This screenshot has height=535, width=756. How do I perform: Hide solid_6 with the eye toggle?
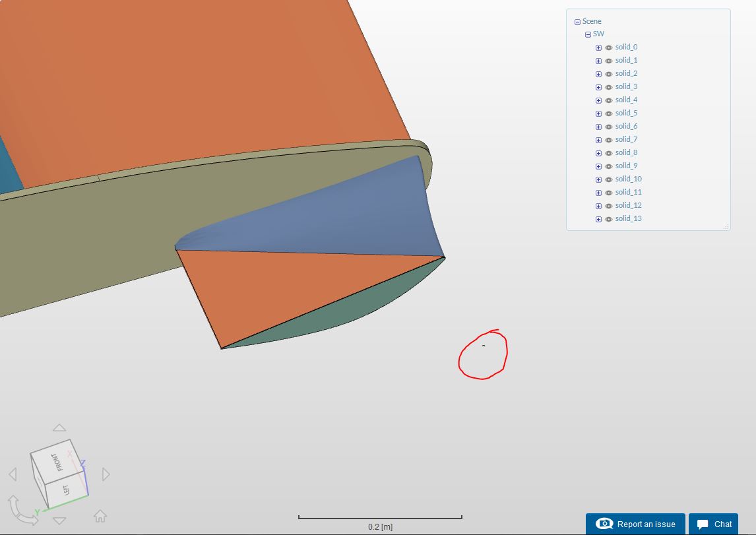tap(608, 127)
